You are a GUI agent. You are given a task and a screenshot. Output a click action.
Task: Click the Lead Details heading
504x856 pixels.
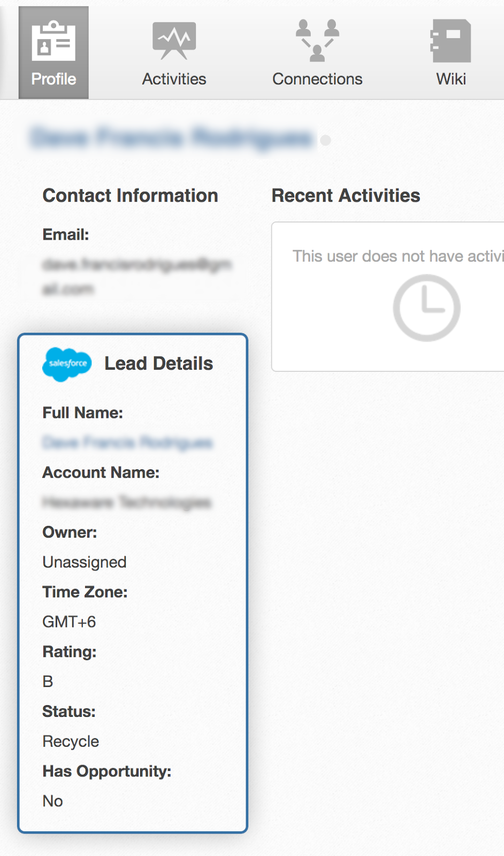pos(158,364)
